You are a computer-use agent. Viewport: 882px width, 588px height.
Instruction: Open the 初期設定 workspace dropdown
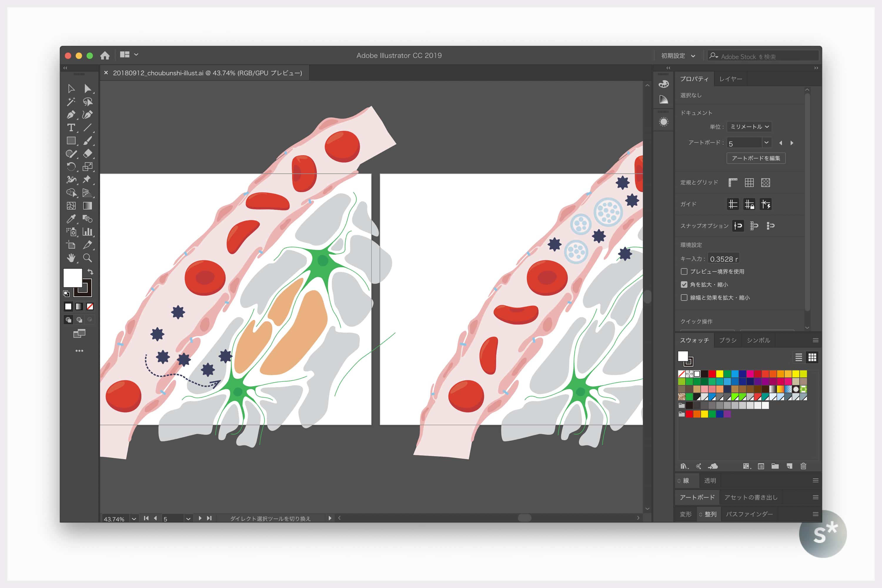pos(678,56)
